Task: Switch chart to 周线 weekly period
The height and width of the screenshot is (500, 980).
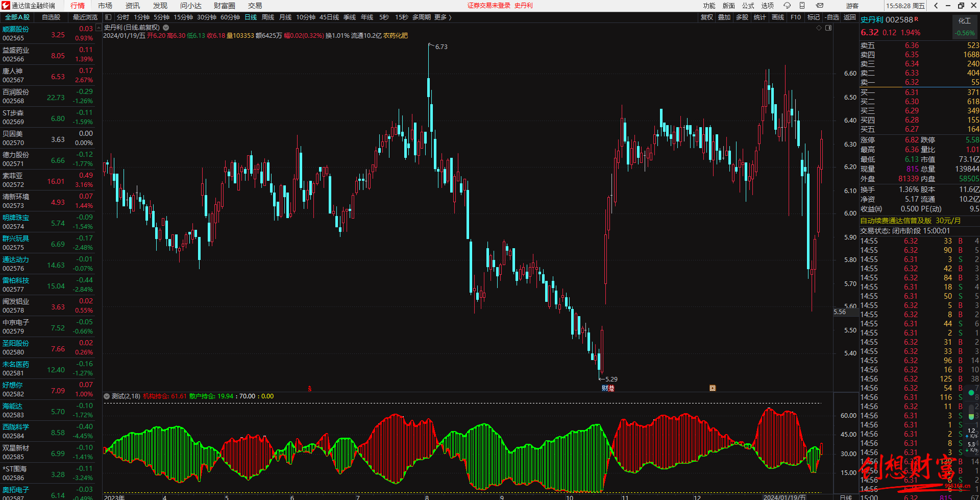Action: (x=268, y=17)
